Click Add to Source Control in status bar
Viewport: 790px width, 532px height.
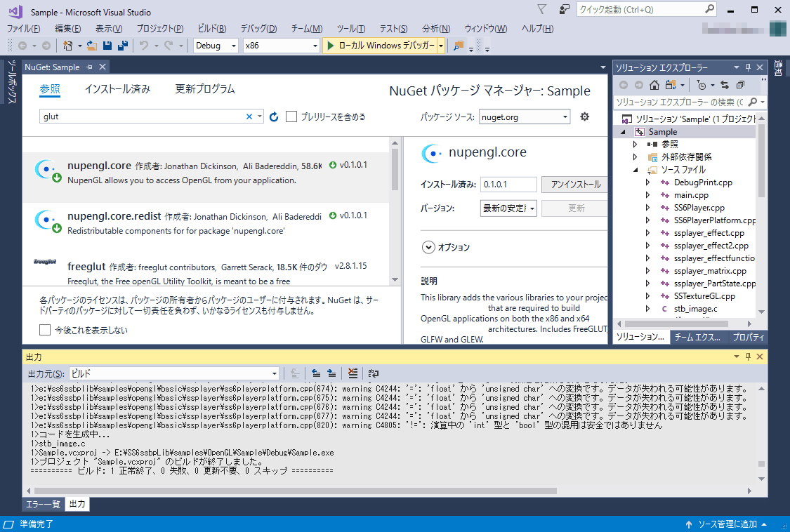(x=726, y=524)
